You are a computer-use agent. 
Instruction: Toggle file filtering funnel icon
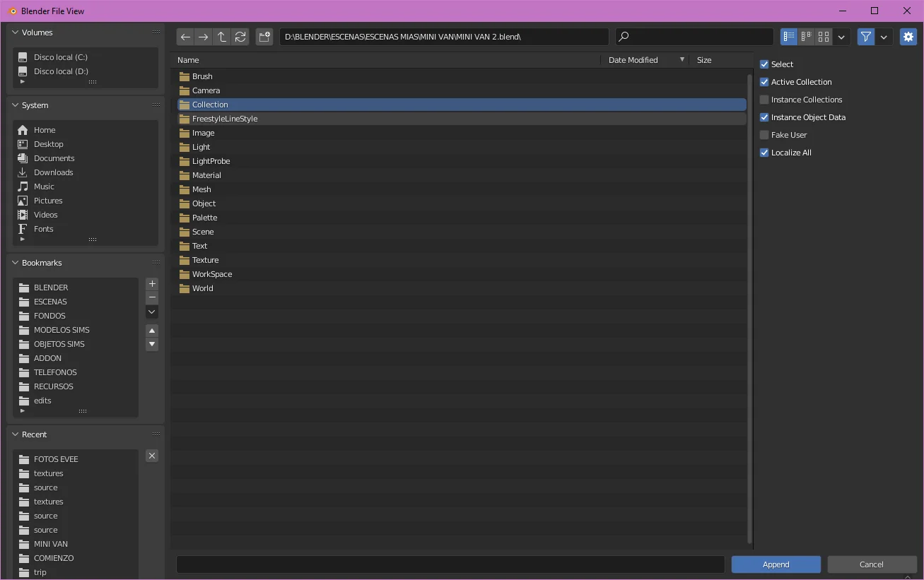pyautogui.click(x=866, y=37)
